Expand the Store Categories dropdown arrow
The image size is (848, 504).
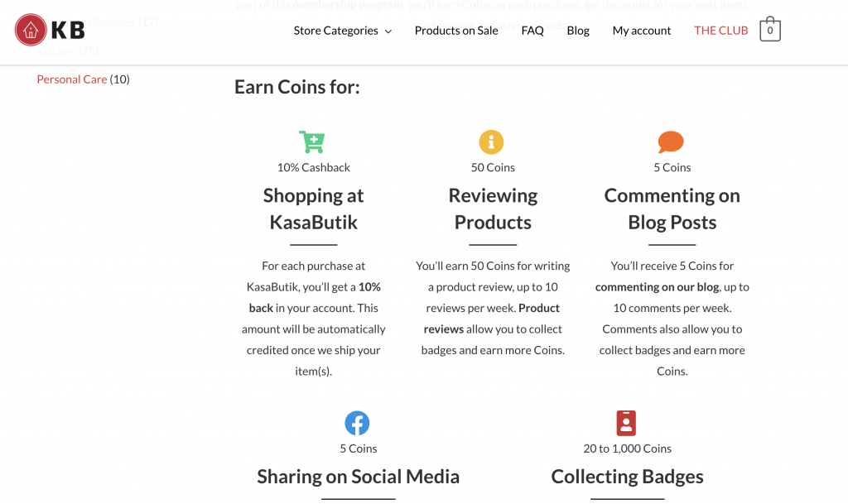387,31
